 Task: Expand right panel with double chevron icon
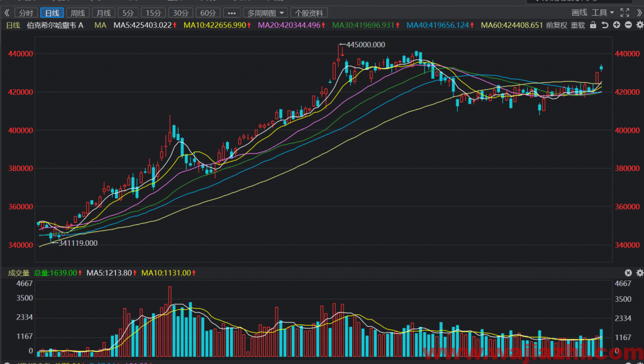(639, 13)
